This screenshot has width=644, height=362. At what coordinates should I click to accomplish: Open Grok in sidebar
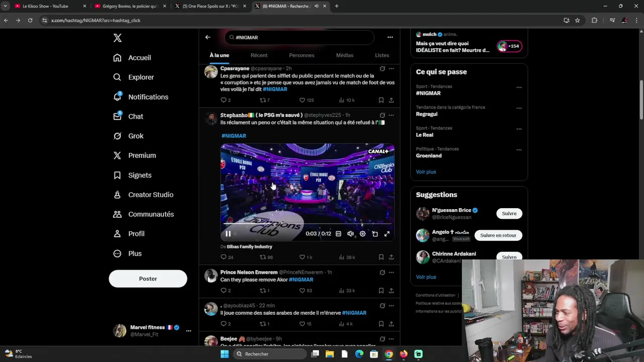pyautogui.click(x=129, y=136)
